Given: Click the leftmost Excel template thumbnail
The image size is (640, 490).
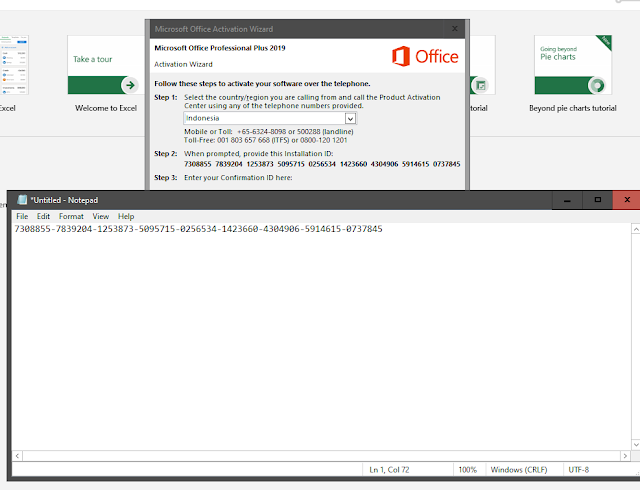Looking at the screenshot, I should pyautogui.click(x=14, y=65).
